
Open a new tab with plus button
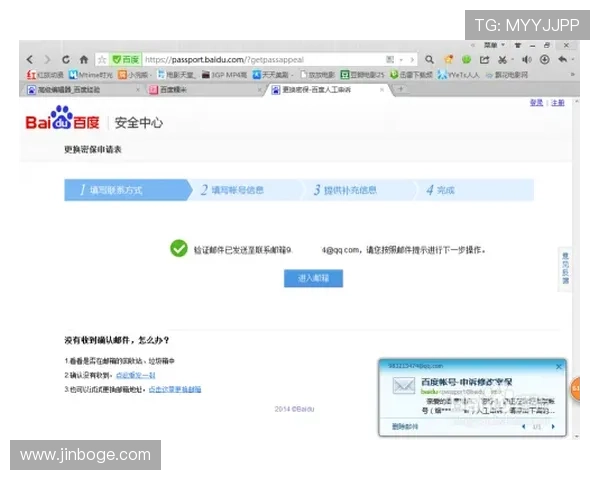click(x=401, y=89)
